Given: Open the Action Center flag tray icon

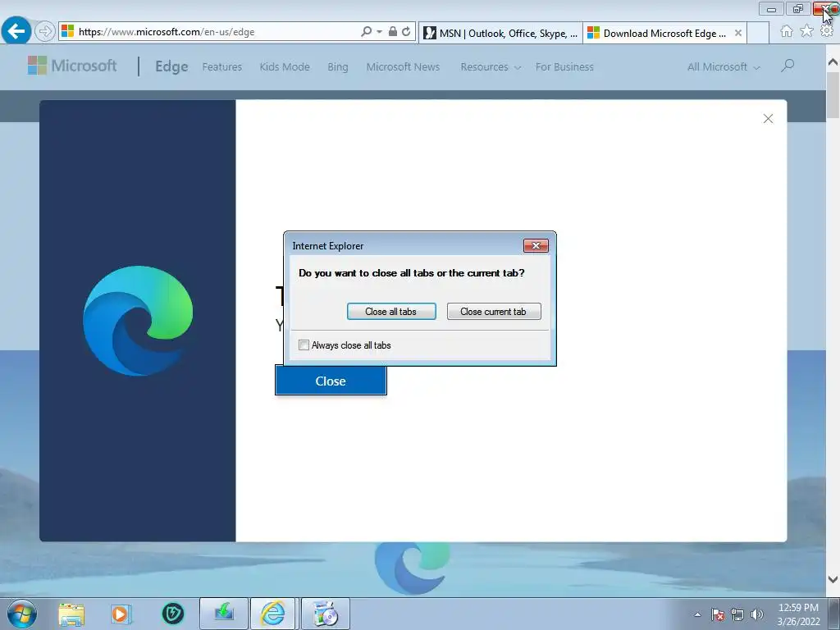Looking at the screenshot, I should (x=718, y=614).
